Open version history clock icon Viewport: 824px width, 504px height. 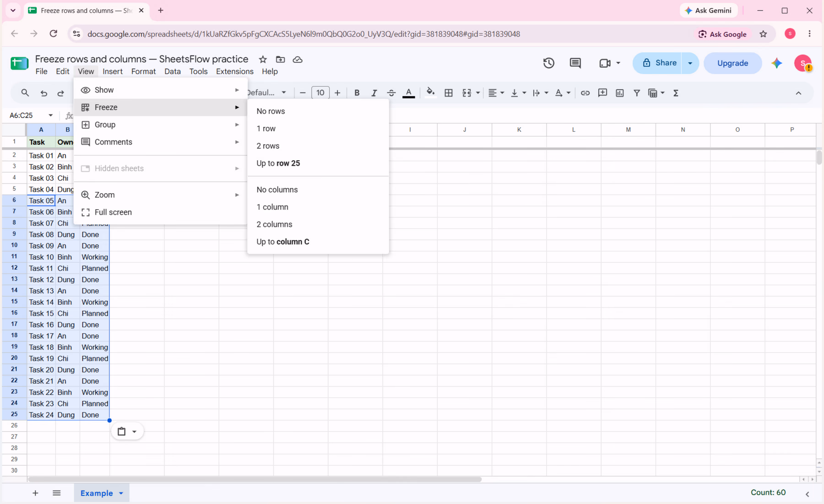coord(549,63)
